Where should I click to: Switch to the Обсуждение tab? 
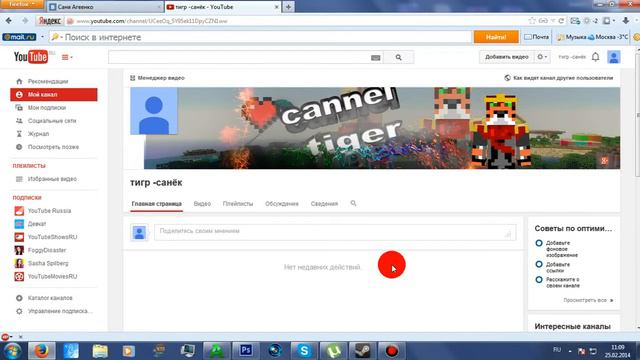282,204
